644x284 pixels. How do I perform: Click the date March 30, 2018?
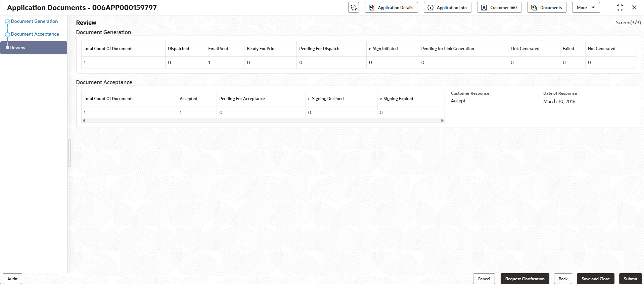tap(559, 101)
